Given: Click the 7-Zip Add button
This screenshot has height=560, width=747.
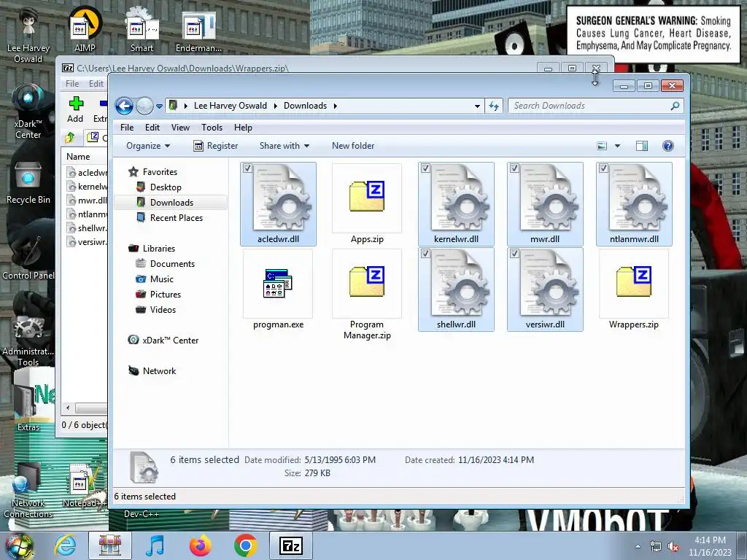Looking at the screenshot, I should [x=75, y=109].
